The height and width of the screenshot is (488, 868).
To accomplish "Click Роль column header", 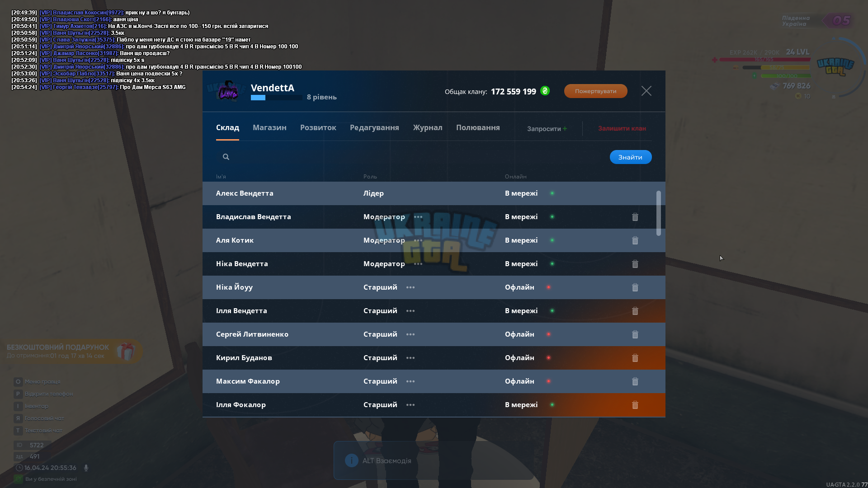I will coord(370,177).
